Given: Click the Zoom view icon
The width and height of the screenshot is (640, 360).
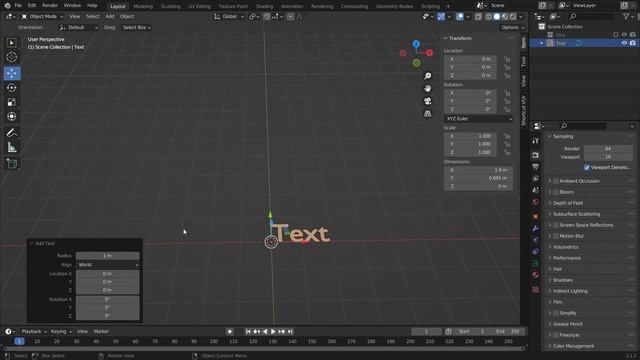Looking at the screenshot, I should 427,76.
